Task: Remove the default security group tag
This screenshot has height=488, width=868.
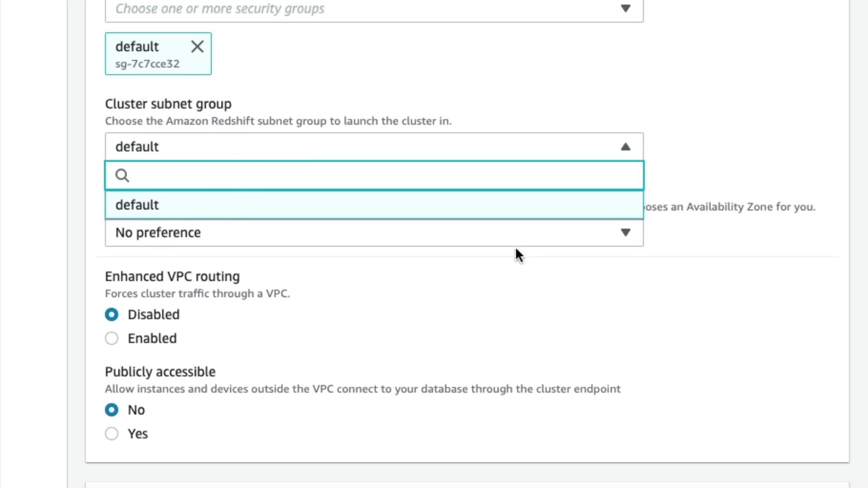Action: (197, 47)
